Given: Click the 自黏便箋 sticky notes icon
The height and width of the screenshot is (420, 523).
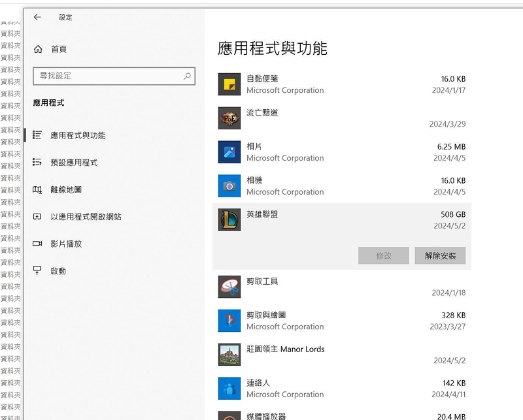Looking at the screenshot, I should [x=229, y=84].
